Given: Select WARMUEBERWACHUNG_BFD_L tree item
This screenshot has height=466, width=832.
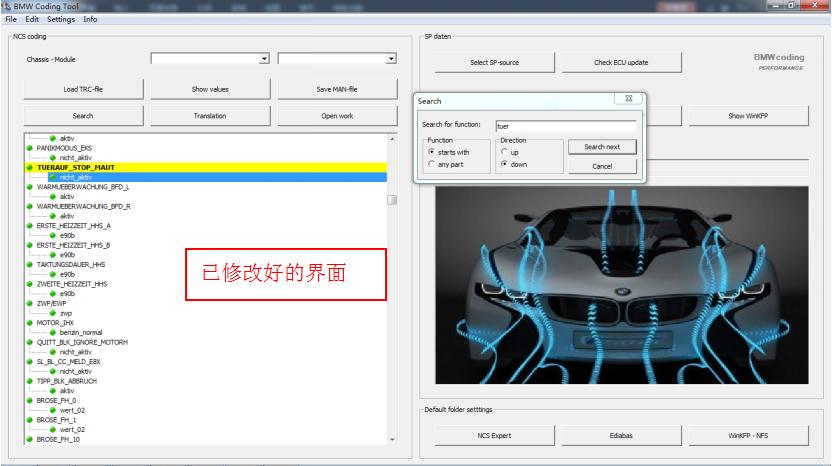Looking at the screenshot, I should (82, 187).
